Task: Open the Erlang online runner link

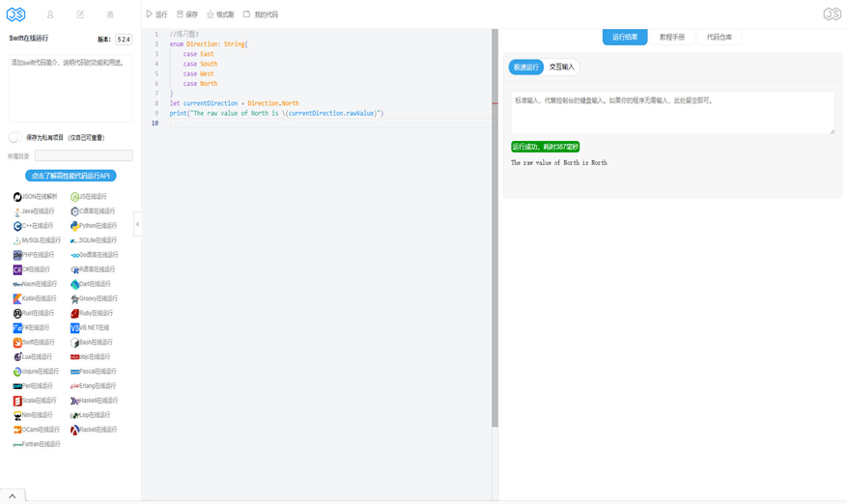Action: [x=93, y=386]
